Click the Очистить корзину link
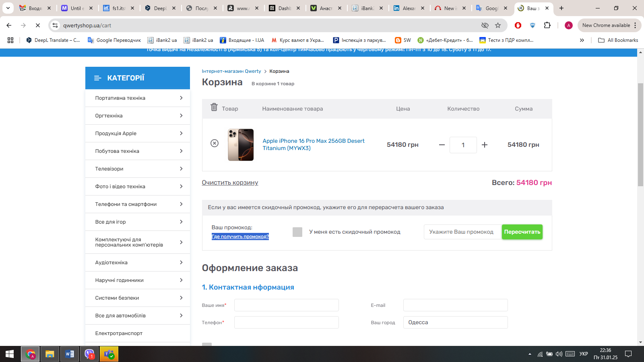Image resolution: width=644 pixels, height=362 pixels. point(230,183)
